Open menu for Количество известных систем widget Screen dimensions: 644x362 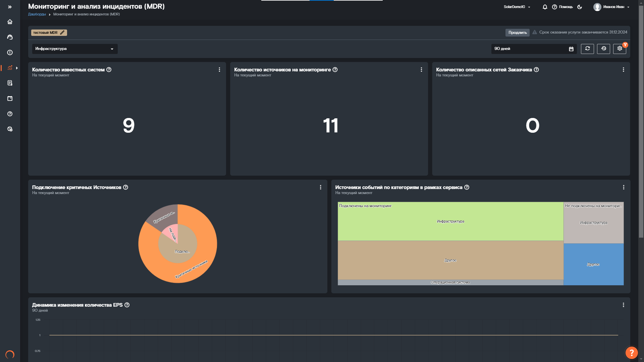point(219,70)
